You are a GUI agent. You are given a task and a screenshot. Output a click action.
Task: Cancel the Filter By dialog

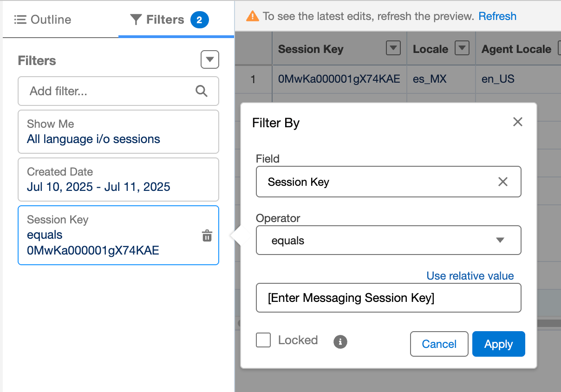pos(439,344)
